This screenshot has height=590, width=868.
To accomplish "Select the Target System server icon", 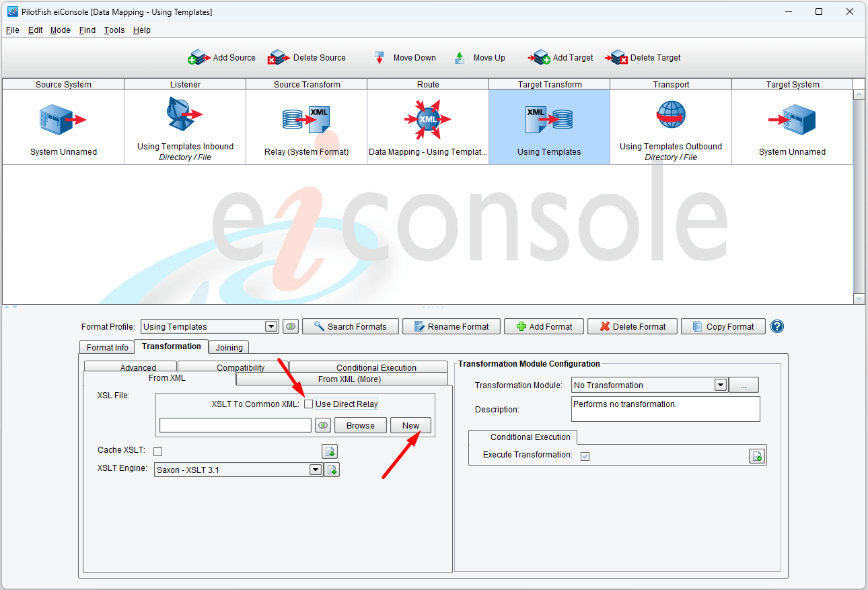I will pyautogui.click(x=792, y=120).
